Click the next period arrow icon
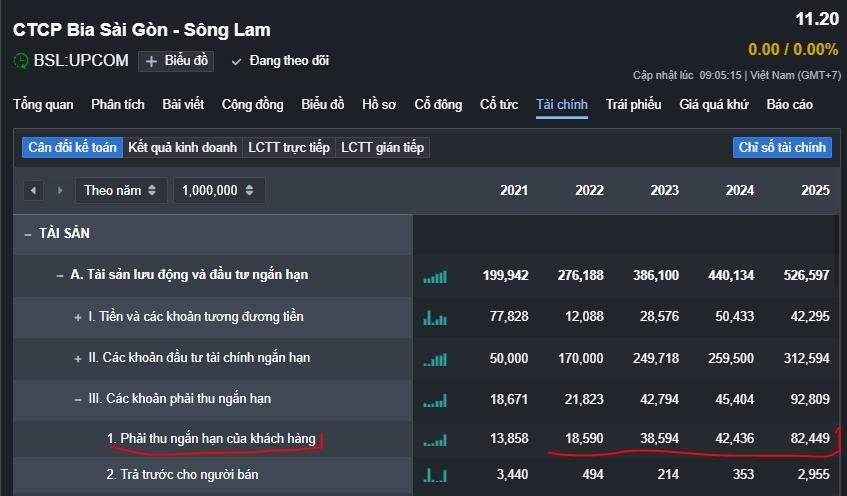This screenshot has width=847, height=496. [x=60, y=190]
